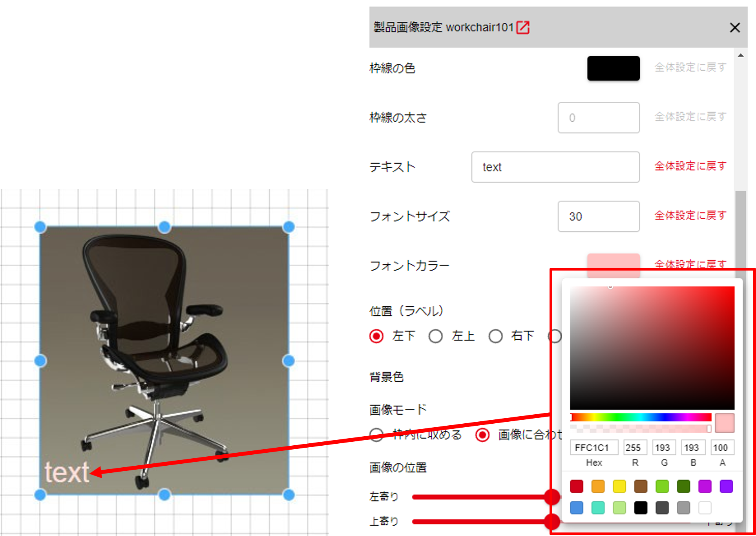Select the 右下 label position radio
756x536 pixels.
click(x=495, y=336)
